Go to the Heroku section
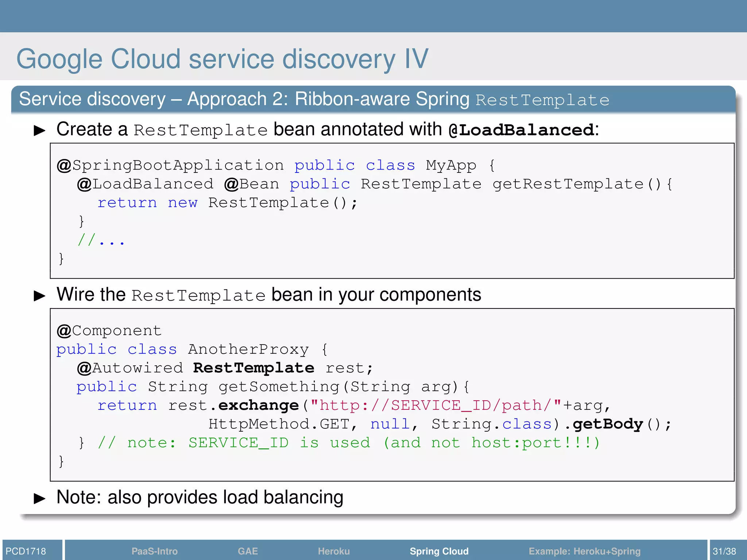This screenshot has width=747, height=560. point(334,551)
